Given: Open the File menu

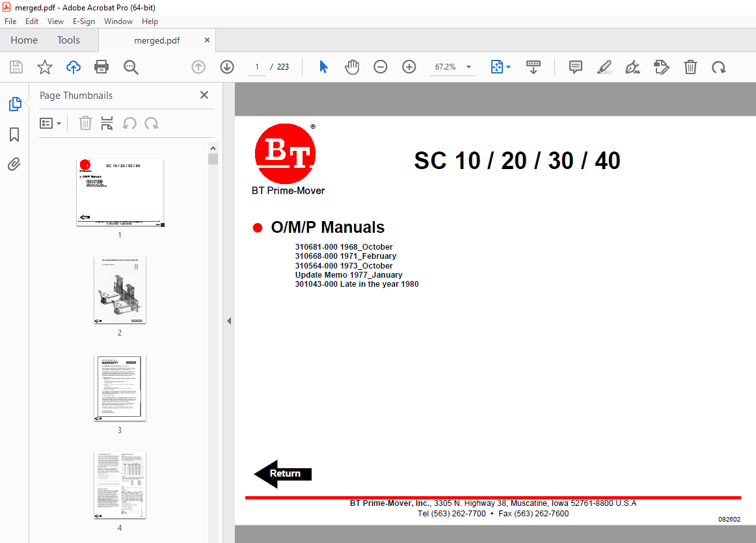Looking at the screenshot, I should [10, 21].
